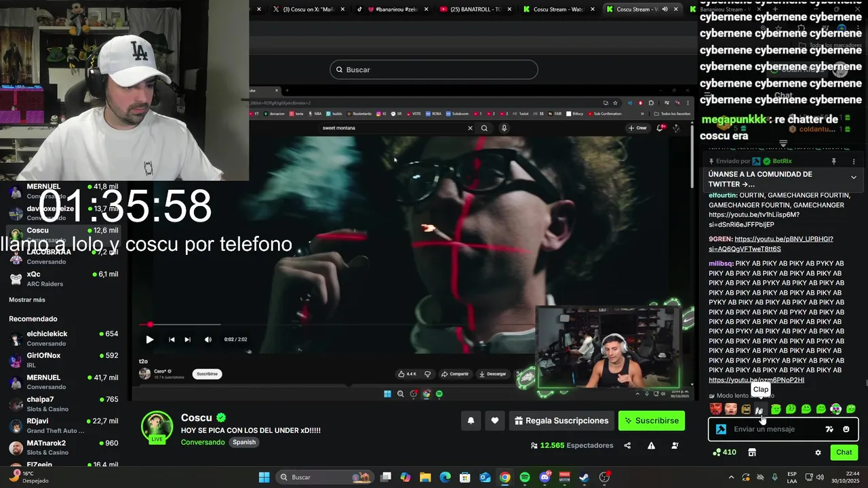Viewport: 868px width, 488px height.
Task: Skip to next track in embedded player
Action: coord(188,340)
